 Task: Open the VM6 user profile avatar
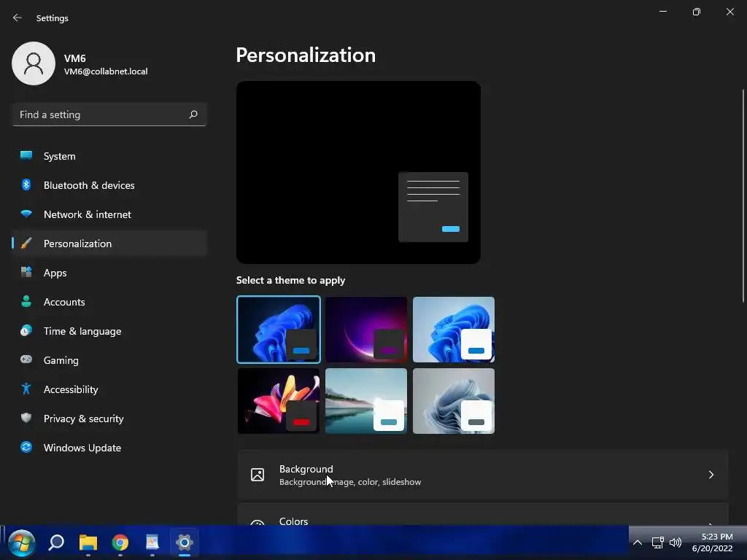pyautogui.click(x=34, y=63)
